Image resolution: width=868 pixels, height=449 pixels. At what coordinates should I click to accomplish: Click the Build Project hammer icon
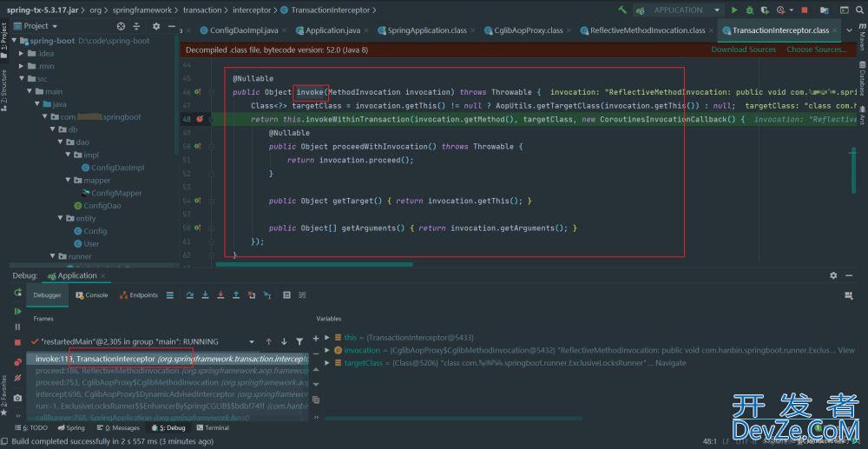point(623,10)
